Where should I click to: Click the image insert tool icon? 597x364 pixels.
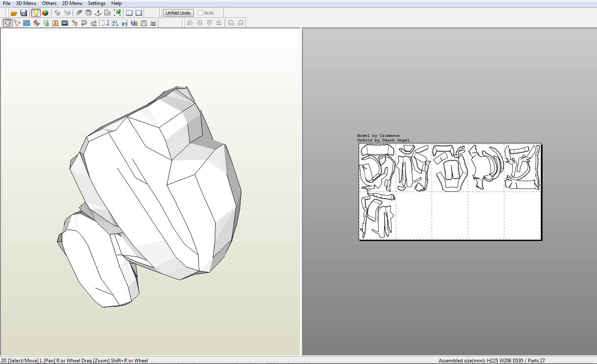click(65, 23)
